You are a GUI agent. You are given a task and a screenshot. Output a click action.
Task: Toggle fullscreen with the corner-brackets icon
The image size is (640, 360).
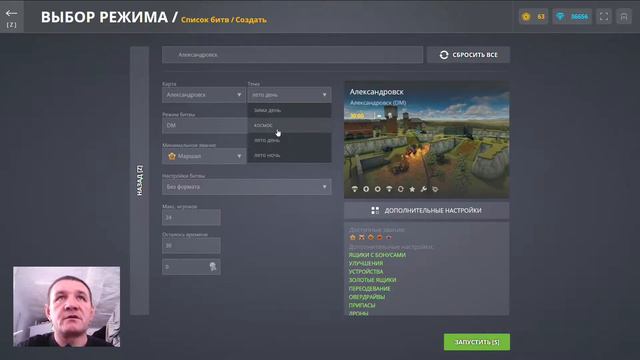[x=604, y=17]
